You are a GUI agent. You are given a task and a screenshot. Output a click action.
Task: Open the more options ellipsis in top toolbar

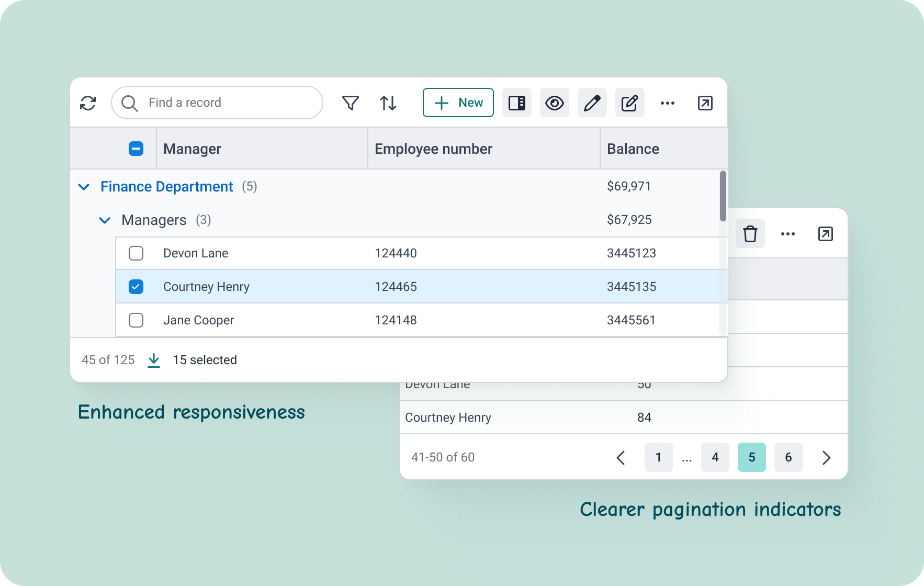(667, 103)
